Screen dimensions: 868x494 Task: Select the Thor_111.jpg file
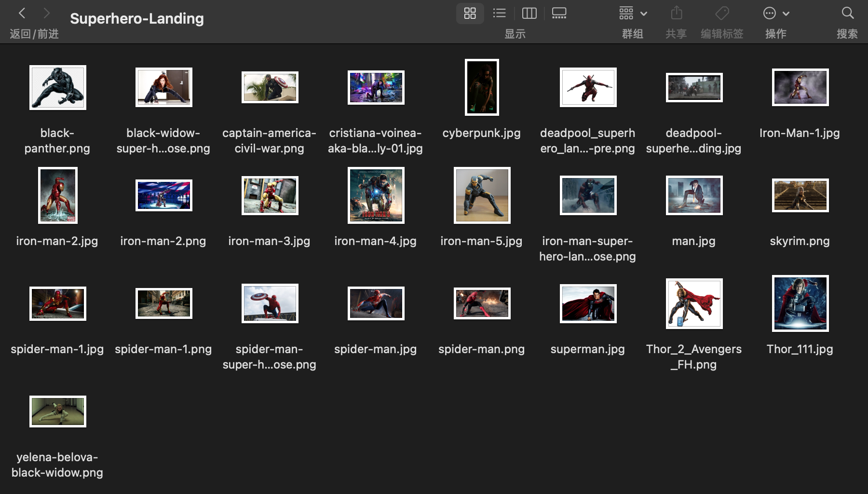[800, 303]
